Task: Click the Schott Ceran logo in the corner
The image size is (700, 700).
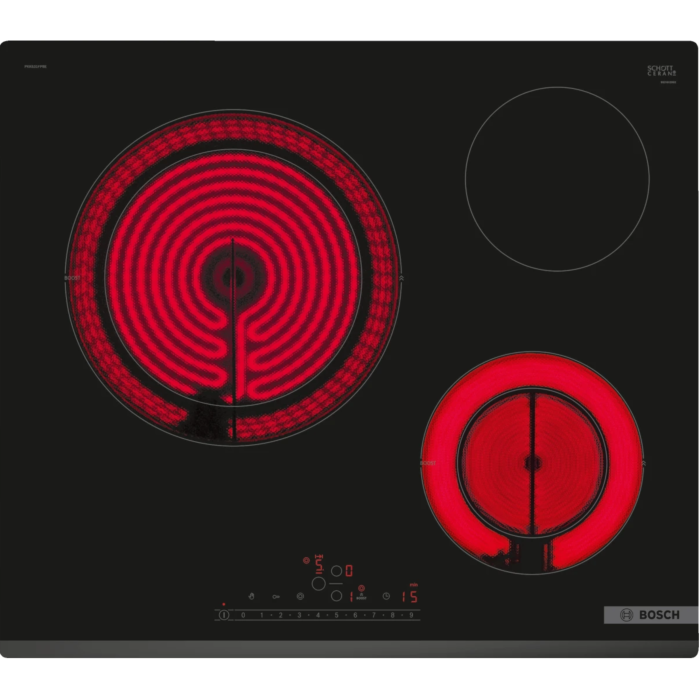Action: [x=660, y=71]
